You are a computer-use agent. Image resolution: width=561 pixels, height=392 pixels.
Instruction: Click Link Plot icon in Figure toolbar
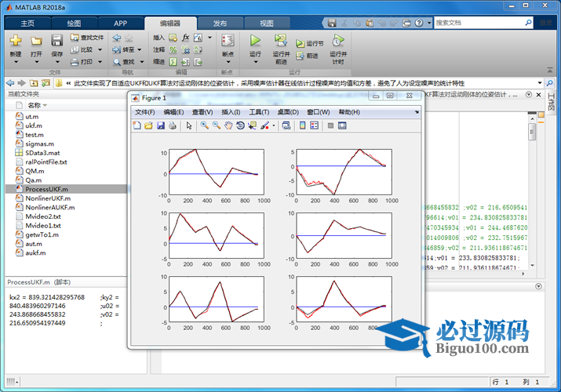pos(286,125)
